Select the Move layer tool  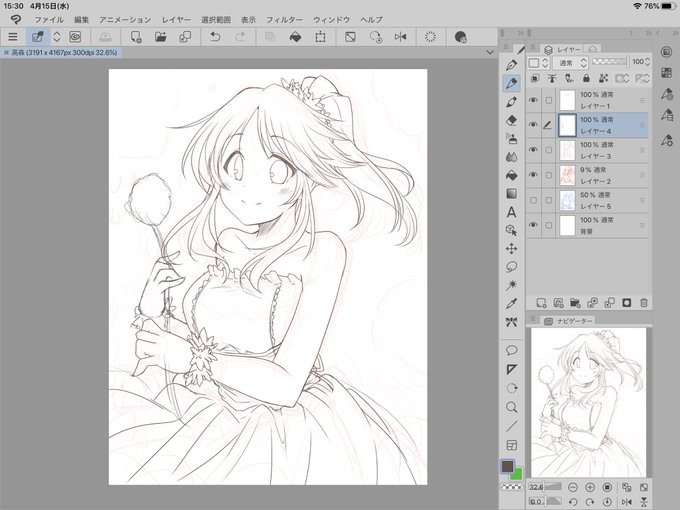click(512, 248)
